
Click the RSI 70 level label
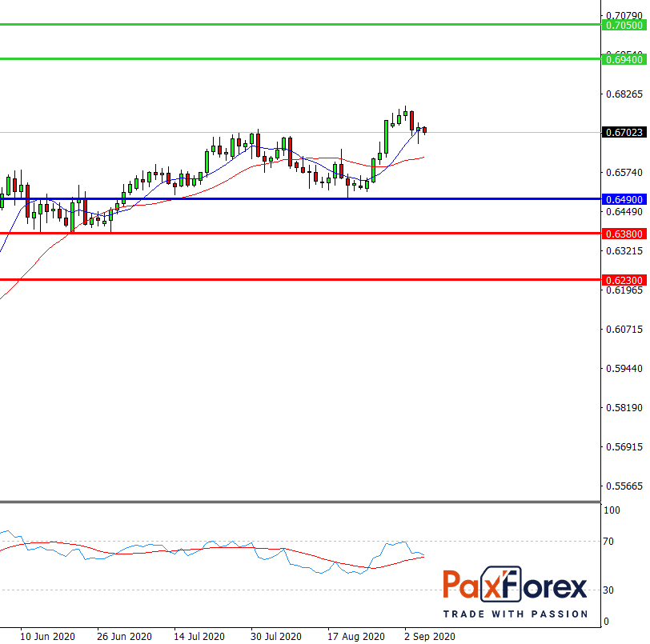pos(608,542)
